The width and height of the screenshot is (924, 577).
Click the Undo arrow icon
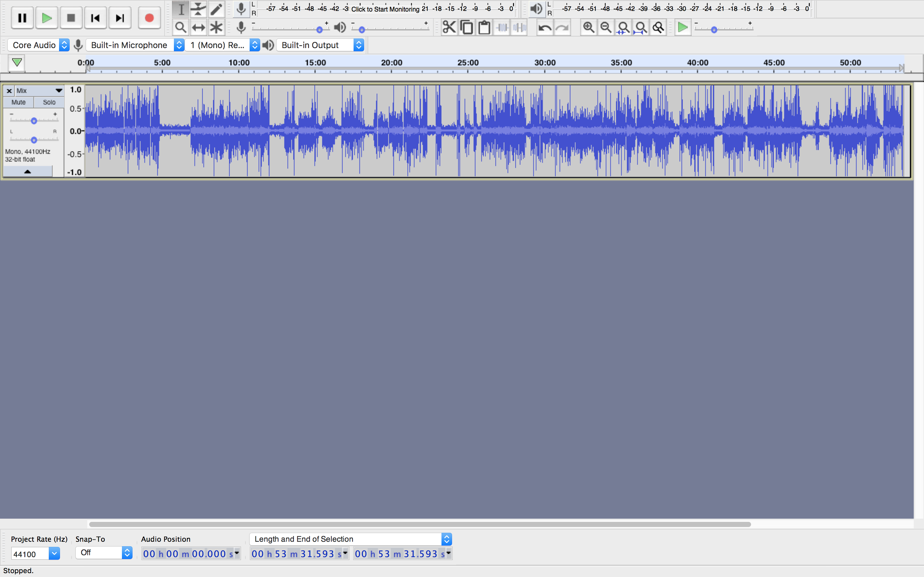[x=544, y=28]
